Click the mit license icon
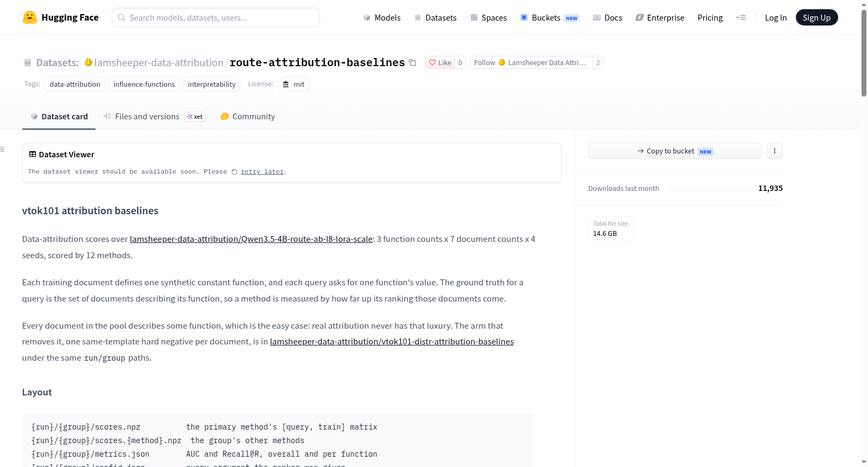The height and width of the screenshot is (467, 868). coord(286,84)
